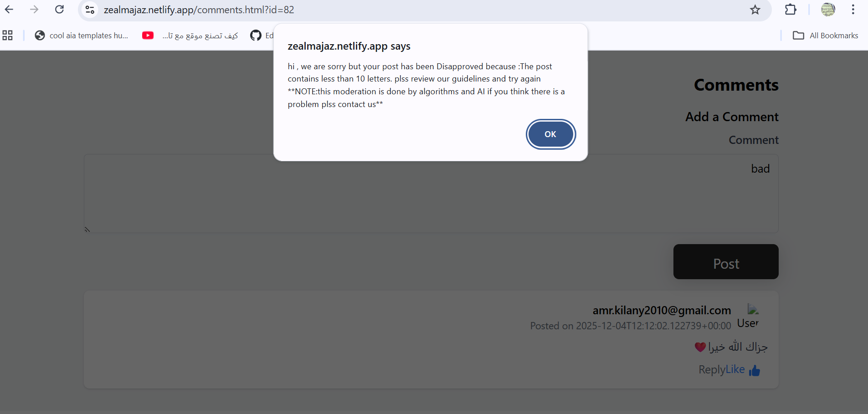The width and height of the screenshot is (868, 414).
Task: Open the GitHub bookmark
Action: coord(261,36)
